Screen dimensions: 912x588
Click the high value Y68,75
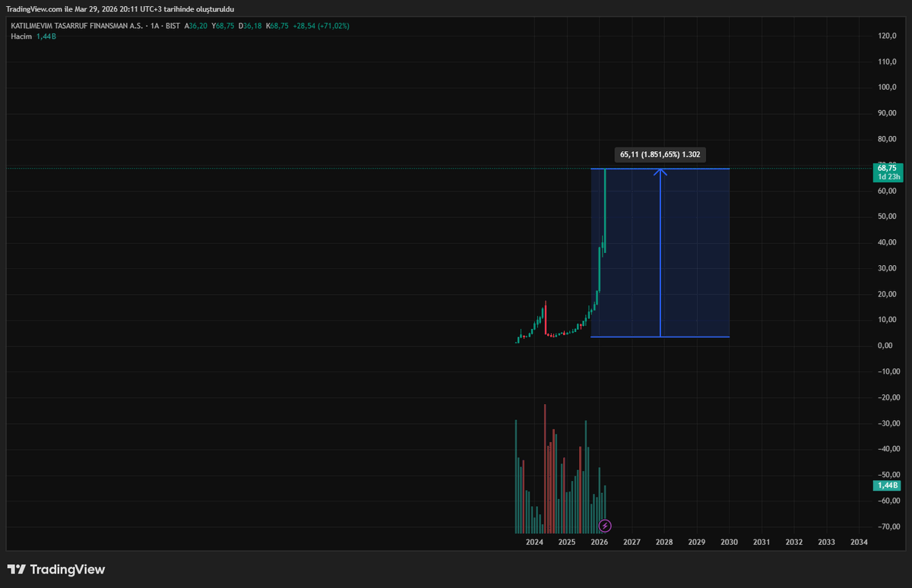[x=223, y=26]
